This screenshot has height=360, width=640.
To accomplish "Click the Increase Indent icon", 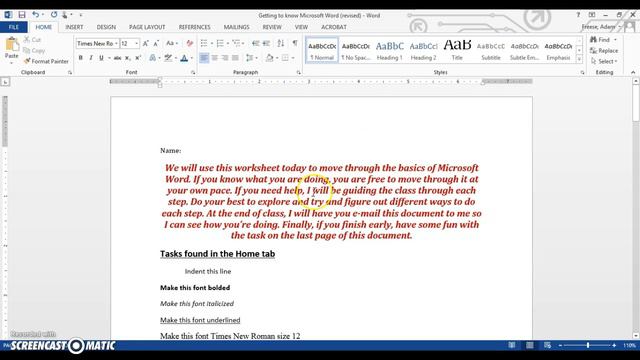I will 266,43.
